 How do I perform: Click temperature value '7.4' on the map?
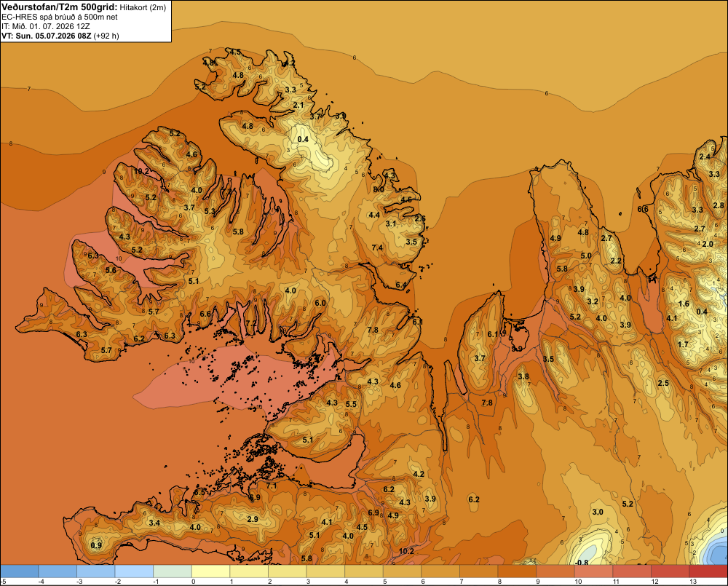[377, 248]
